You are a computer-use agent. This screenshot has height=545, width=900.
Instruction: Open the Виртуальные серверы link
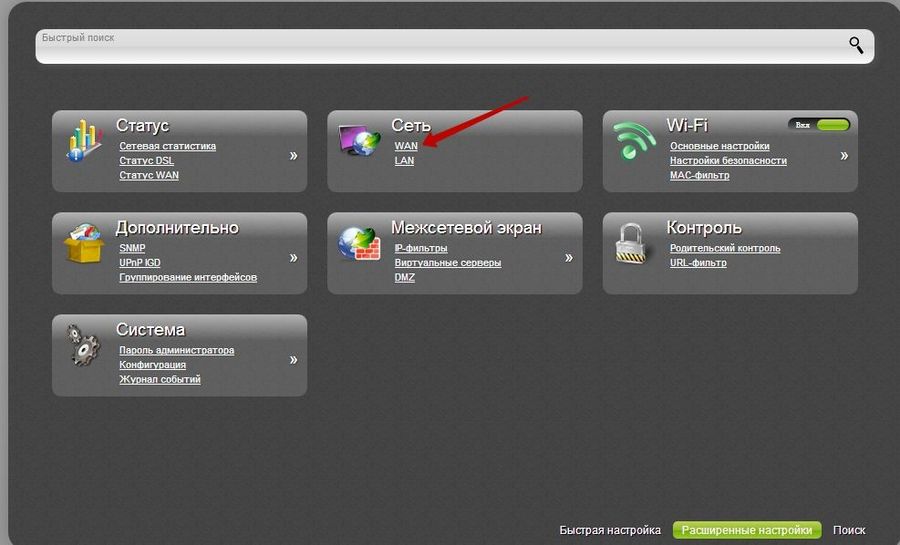(447, 263)
